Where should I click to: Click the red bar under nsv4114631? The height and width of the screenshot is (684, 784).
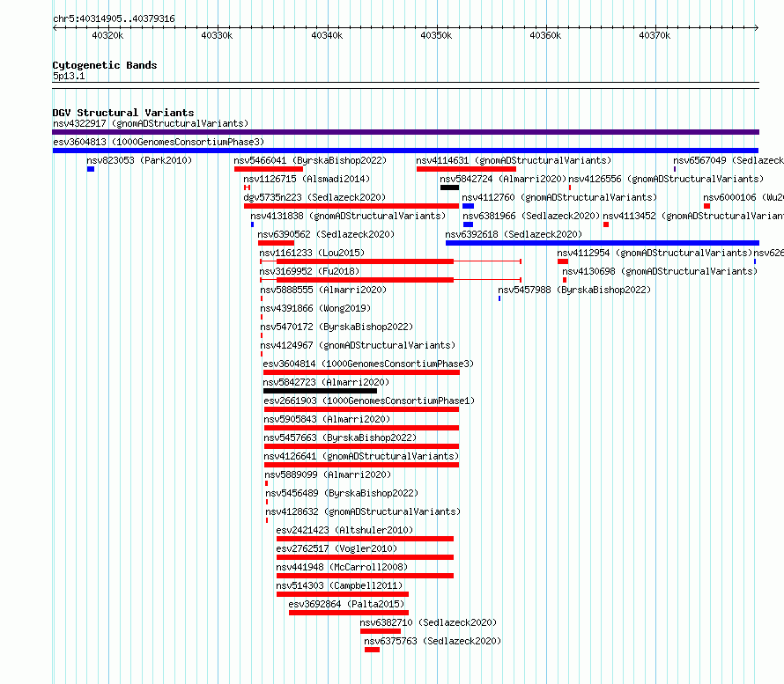click(x=466, y=169)
